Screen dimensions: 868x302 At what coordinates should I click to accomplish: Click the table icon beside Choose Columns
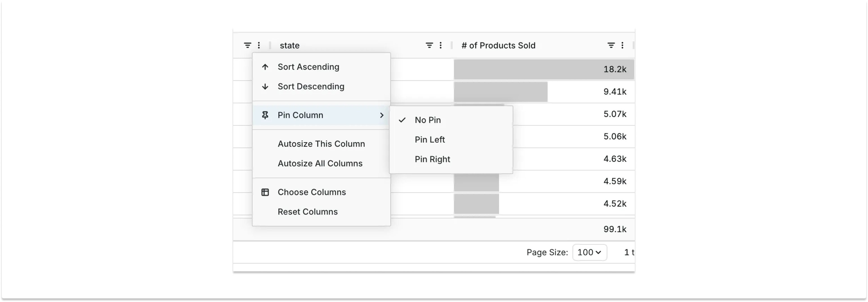(x=265, y=192)
